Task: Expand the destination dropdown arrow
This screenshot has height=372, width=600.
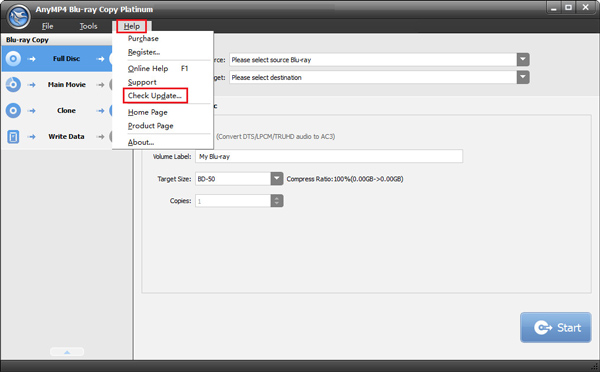Action: (x=523, y=77)
